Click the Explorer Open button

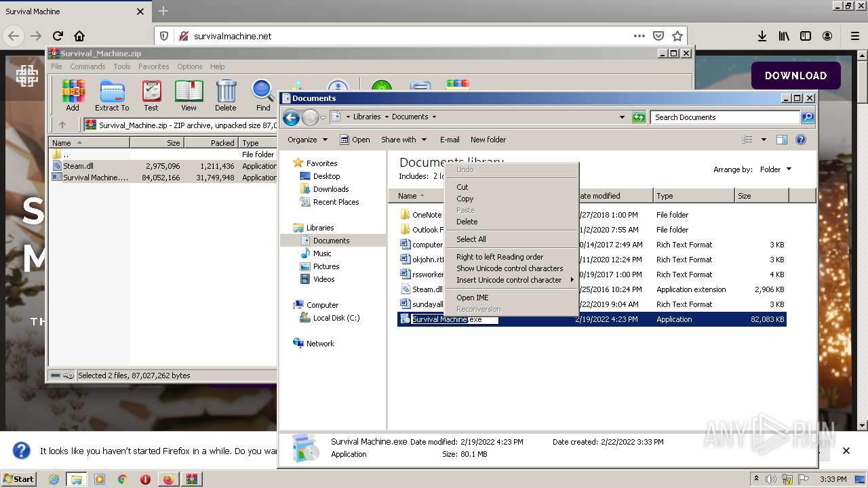(x=355, y=140)
